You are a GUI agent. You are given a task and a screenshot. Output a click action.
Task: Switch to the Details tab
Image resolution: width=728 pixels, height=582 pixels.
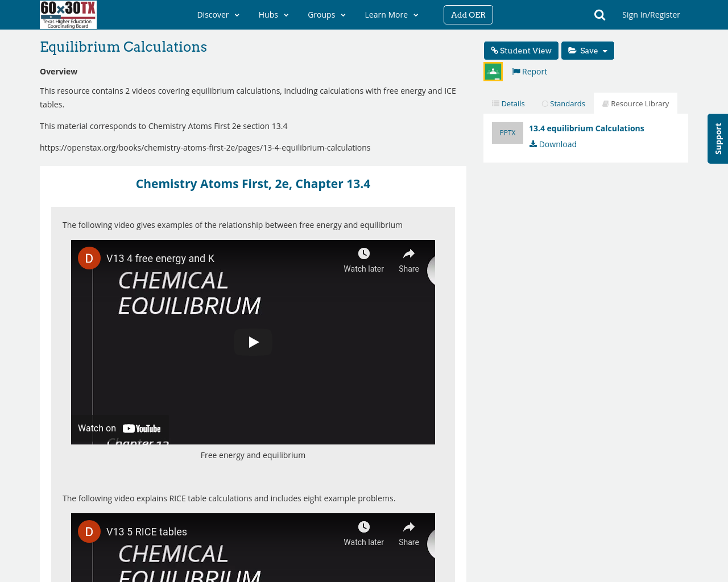[x=508, y=103]
